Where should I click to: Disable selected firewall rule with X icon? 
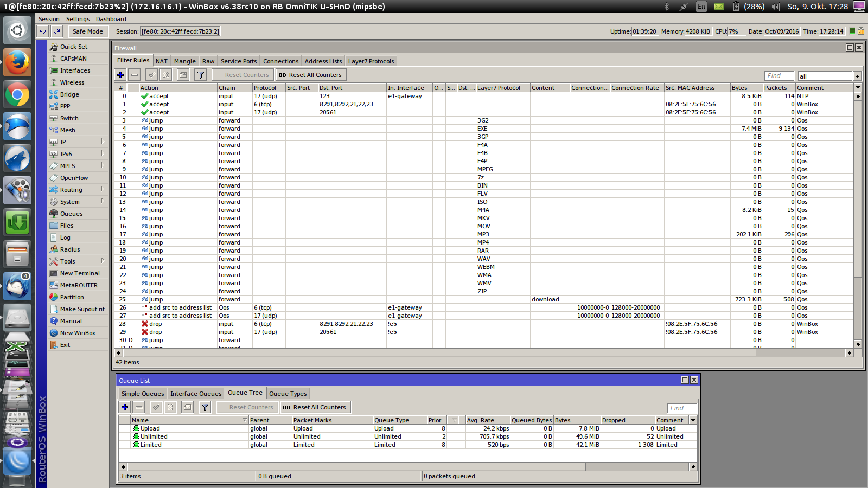(x=166, y=75)
